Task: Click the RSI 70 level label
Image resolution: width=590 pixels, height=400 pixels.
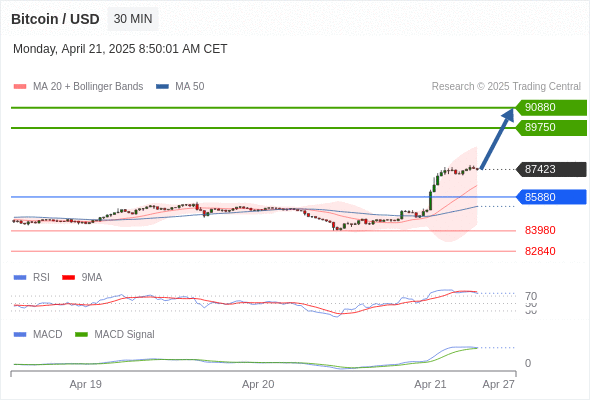Action: point(531,296)
